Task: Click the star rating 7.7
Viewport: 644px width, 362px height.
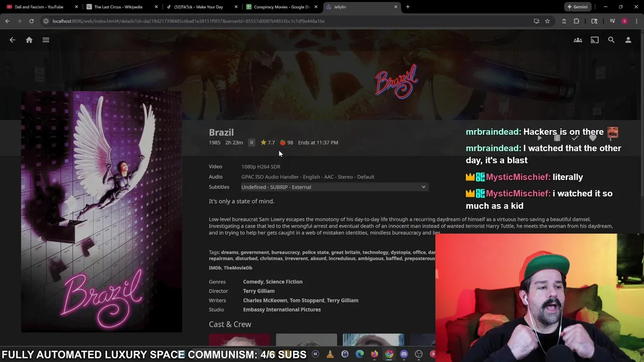Action: 268,143
